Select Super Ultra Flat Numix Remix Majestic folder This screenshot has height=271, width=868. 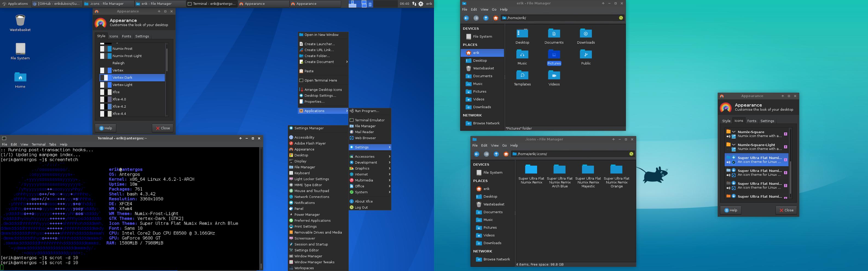point(588,176)
